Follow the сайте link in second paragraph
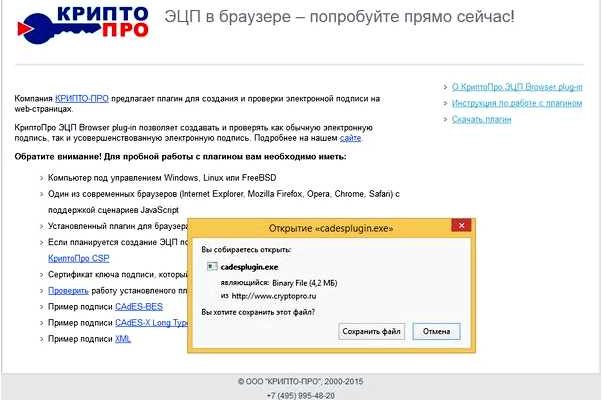This screenshot has height=400, width=602. 350,138
